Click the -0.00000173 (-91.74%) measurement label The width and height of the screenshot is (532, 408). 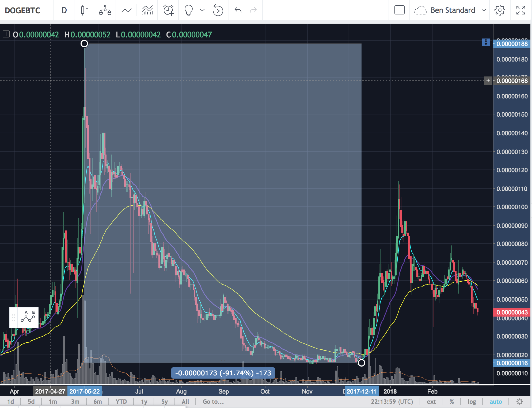[223, 373]
